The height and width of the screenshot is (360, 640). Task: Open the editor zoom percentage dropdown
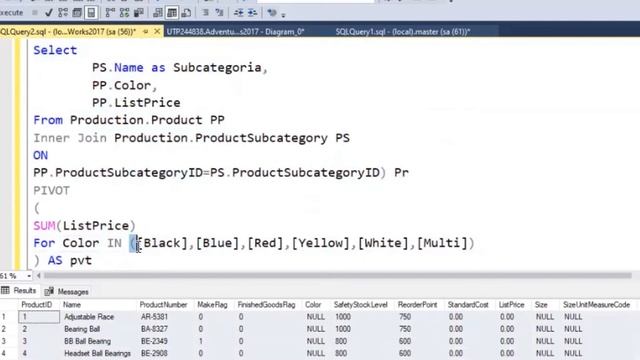[29, 276]
